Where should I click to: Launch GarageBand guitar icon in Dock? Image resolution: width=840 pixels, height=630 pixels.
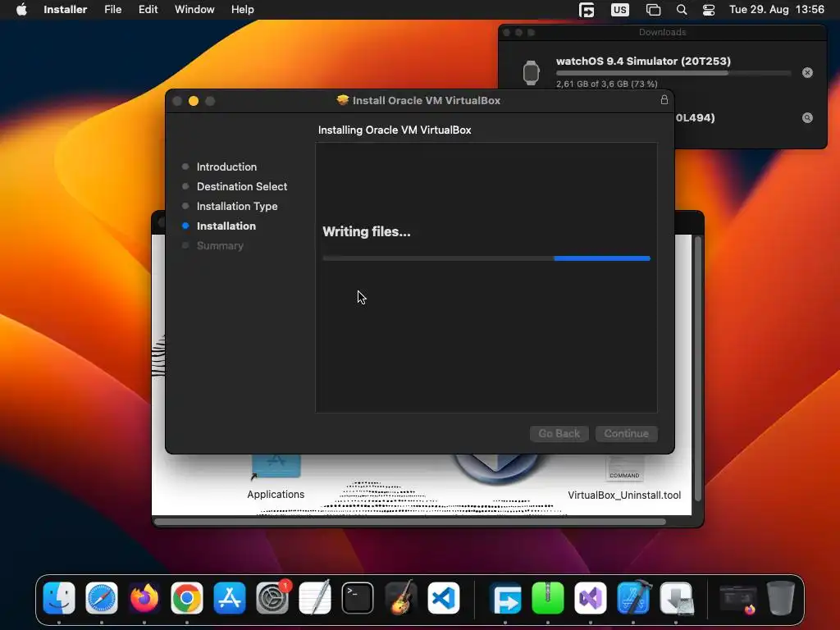click(400, 598)
